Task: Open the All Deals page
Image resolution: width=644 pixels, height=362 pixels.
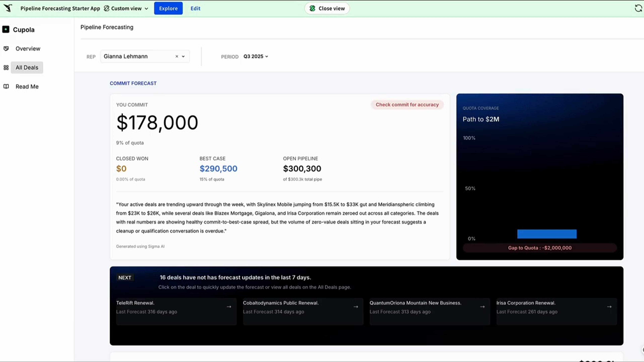Action: tap(27, 67)
